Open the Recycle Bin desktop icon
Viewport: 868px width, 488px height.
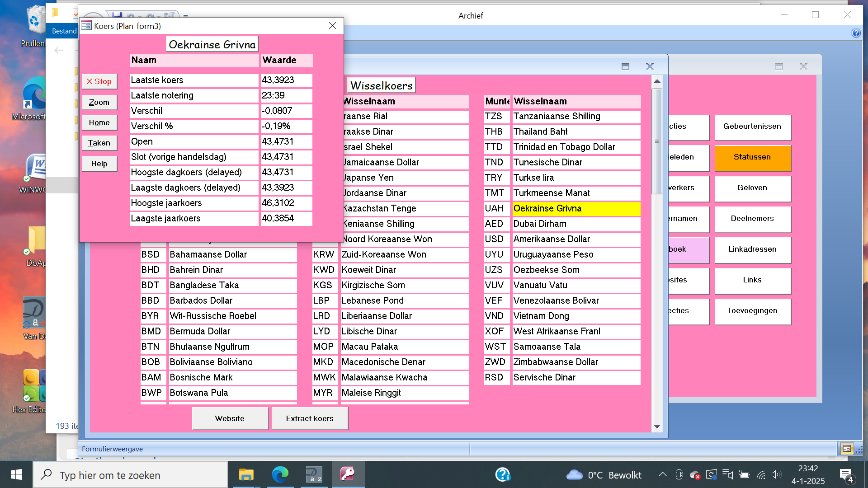[x=35, y=26]
